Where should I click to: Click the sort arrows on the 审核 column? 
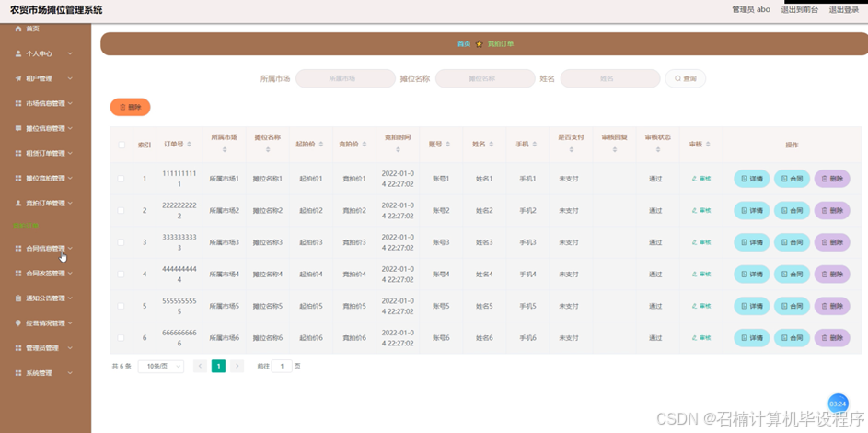click(x=708, y=144)
